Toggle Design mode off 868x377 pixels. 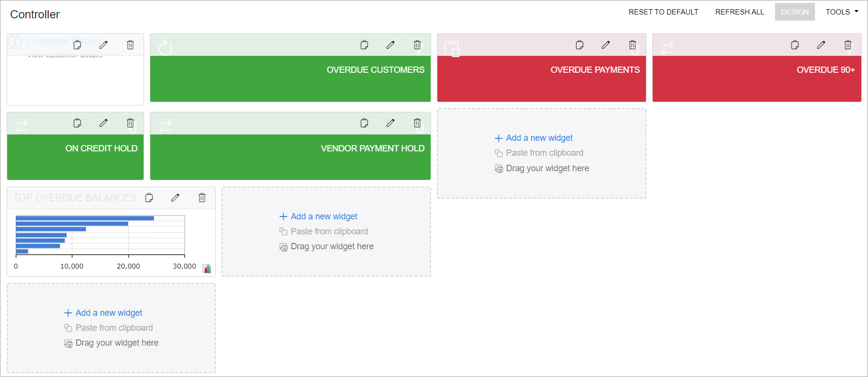click(x=795, y=12)
